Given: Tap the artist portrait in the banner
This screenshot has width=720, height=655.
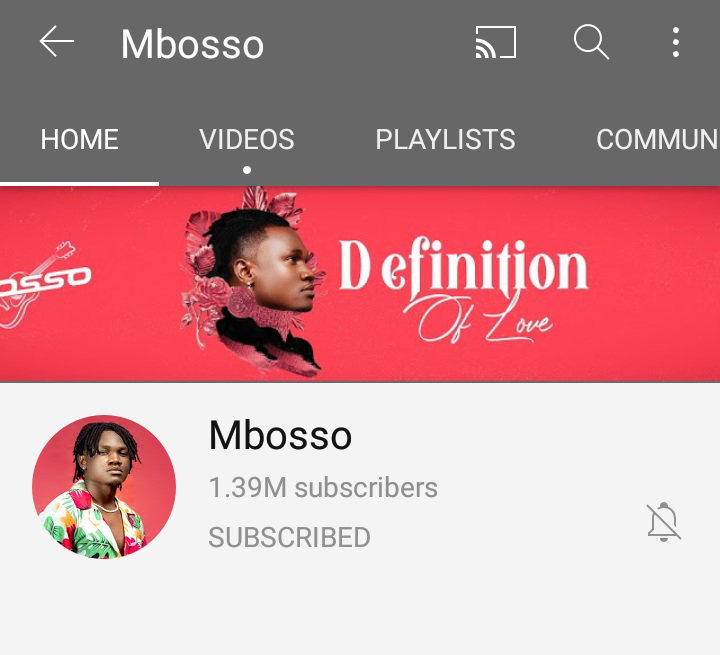Looking at the screenshot, I should pos(254,281).
